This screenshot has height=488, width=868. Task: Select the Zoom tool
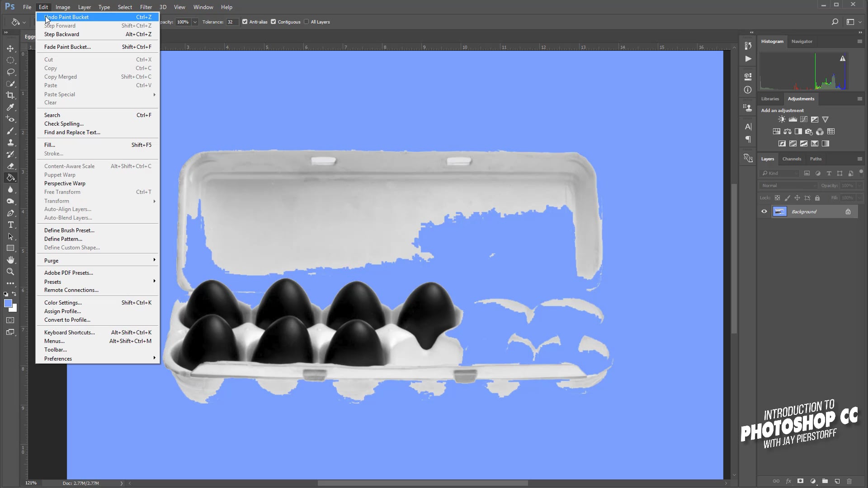10,272
